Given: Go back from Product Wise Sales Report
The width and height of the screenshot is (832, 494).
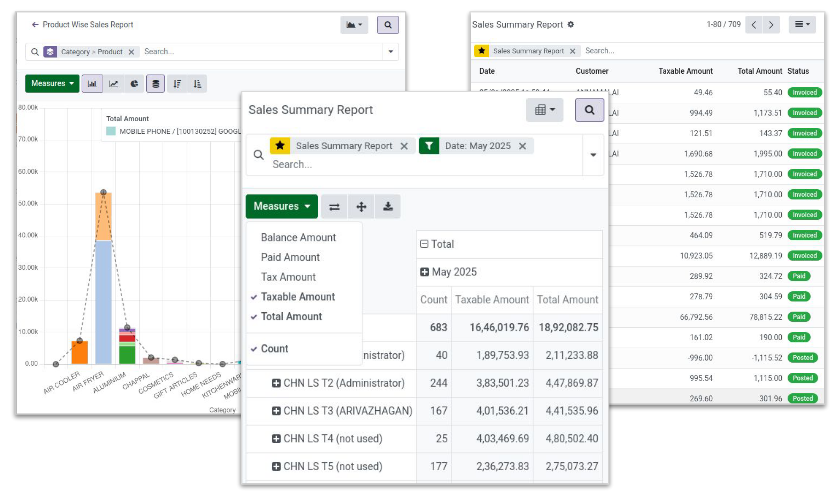Looking at the screenshot, I should [35, 24].
